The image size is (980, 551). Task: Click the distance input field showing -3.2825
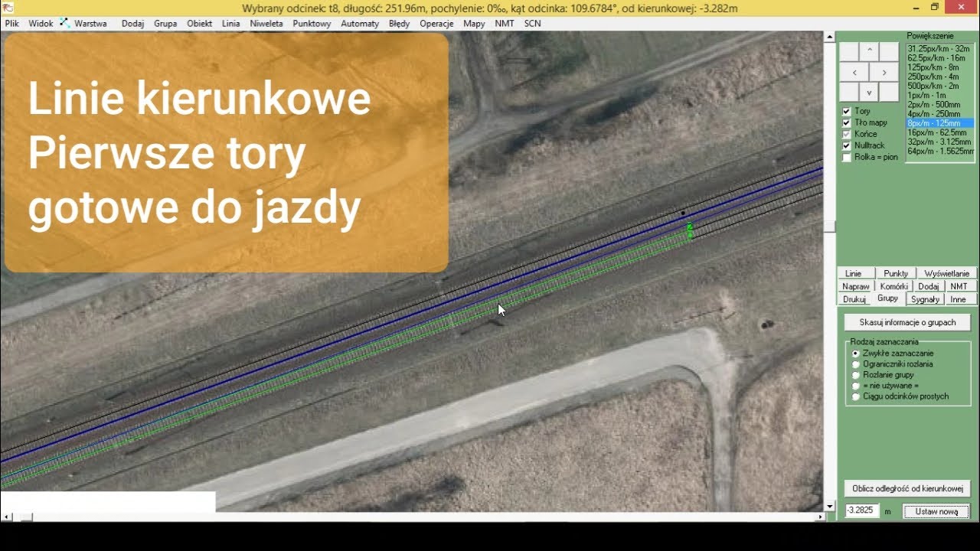coord(863,510)
